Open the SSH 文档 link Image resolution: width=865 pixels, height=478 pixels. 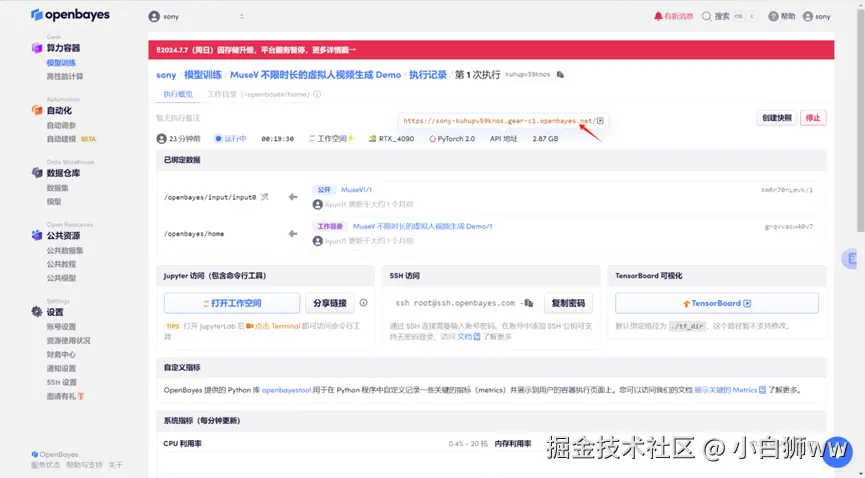[x=468, y=337]
